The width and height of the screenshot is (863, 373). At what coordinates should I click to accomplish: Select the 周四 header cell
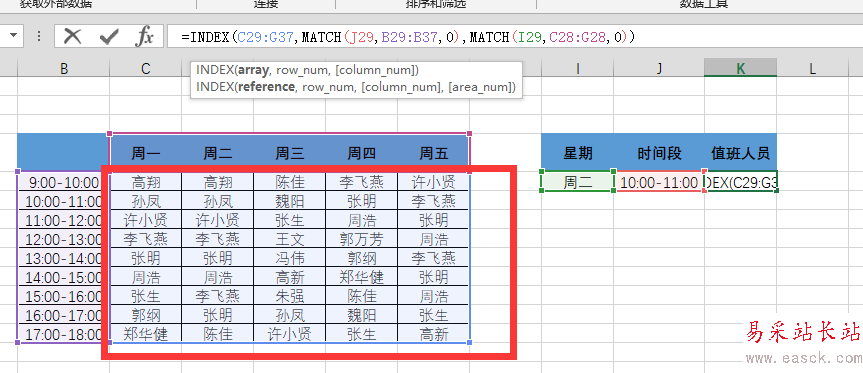click(362, 153)
